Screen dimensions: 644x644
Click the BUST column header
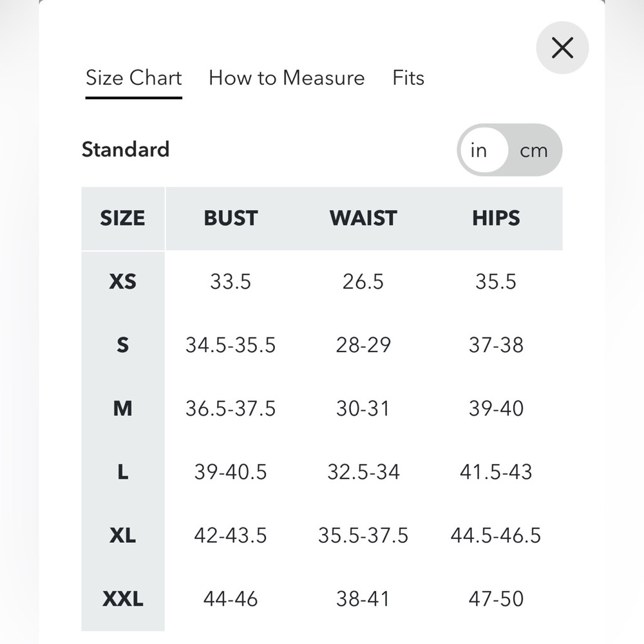(231, 218)
